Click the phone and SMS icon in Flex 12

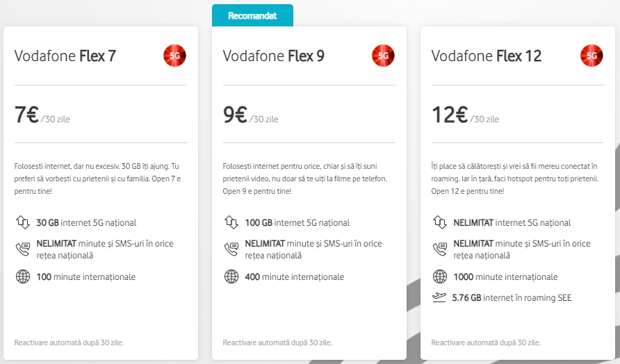click(440, 249)
